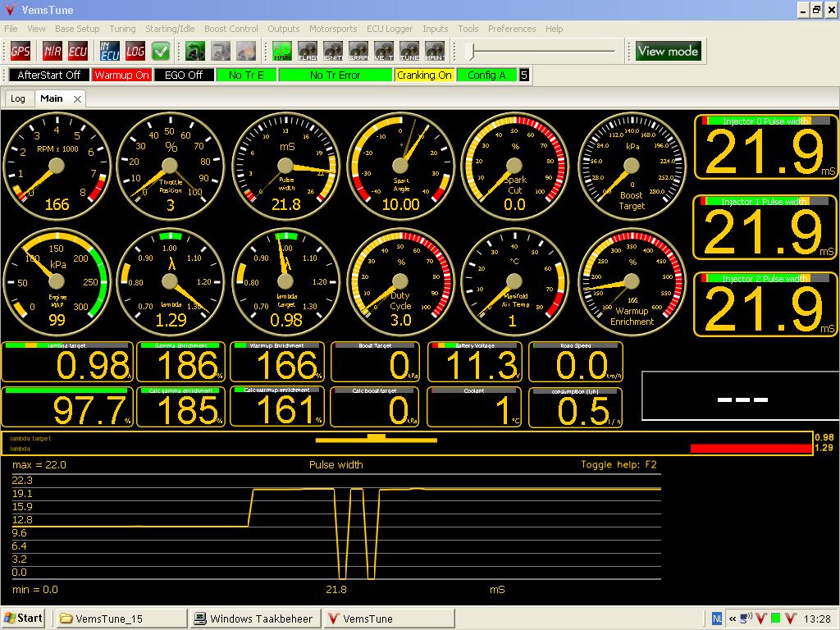Switch to Windows Taakbeheer in taskbar
840x630 pixels.
[x=255, y=619]
